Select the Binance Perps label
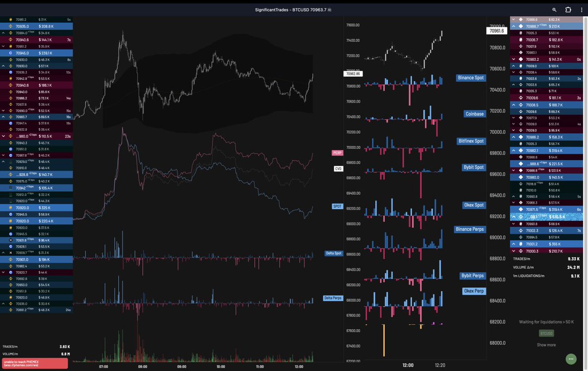The height and width of the screenshot is (371, 588). [x=469, y=229]
